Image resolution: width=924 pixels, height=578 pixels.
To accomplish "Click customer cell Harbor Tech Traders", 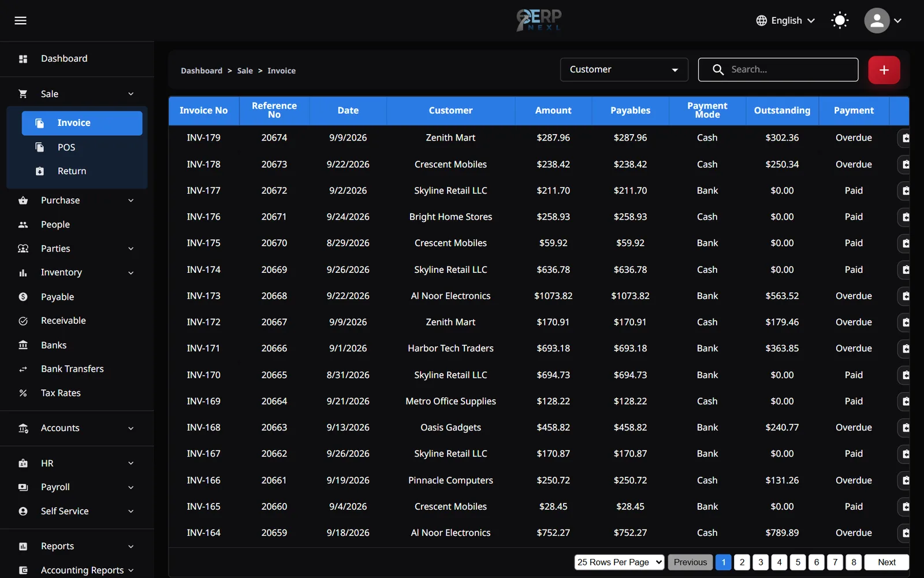I will point(450,349).
